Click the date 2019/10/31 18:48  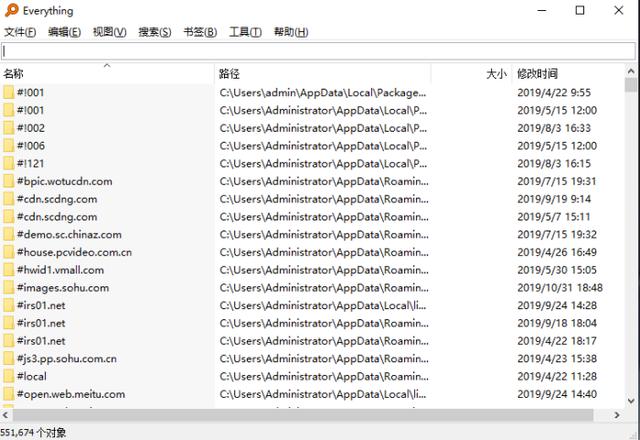(x=560, y=288)
